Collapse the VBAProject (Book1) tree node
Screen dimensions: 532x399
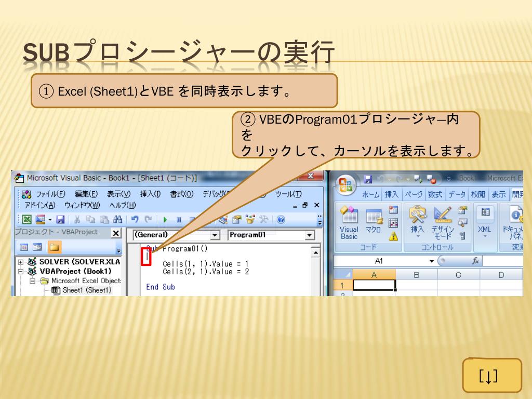click(x=21, y=271)
